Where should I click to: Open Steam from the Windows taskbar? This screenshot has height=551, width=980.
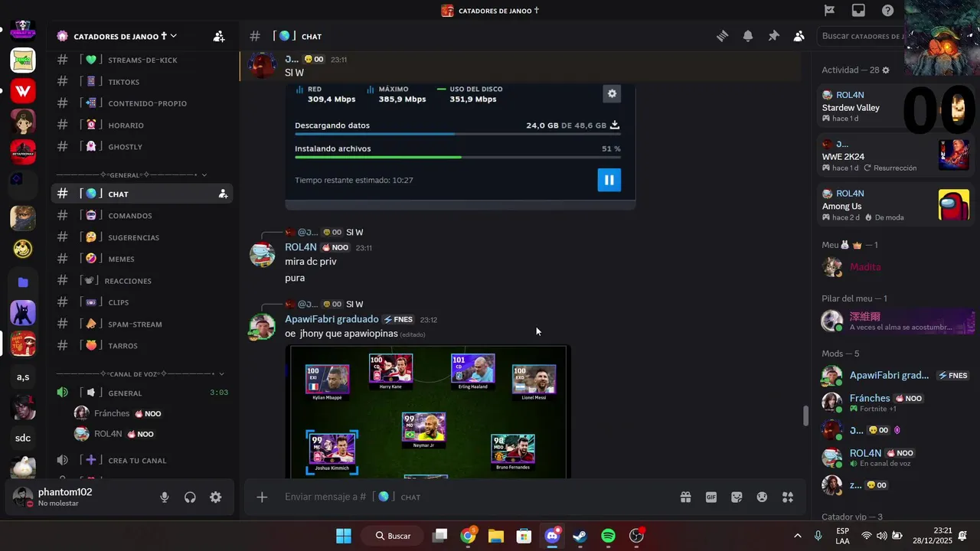click(580, 536)
